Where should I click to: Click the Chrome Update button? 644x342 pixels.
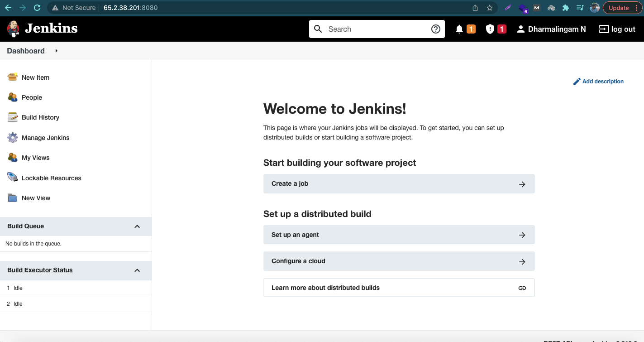tap(623, 8)
